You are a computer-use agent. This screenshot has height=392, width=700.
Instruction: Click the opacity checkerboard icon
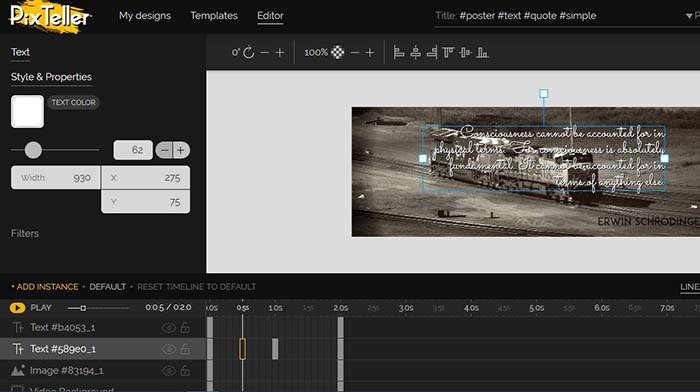pyautogui.click(x=338, y=53)
